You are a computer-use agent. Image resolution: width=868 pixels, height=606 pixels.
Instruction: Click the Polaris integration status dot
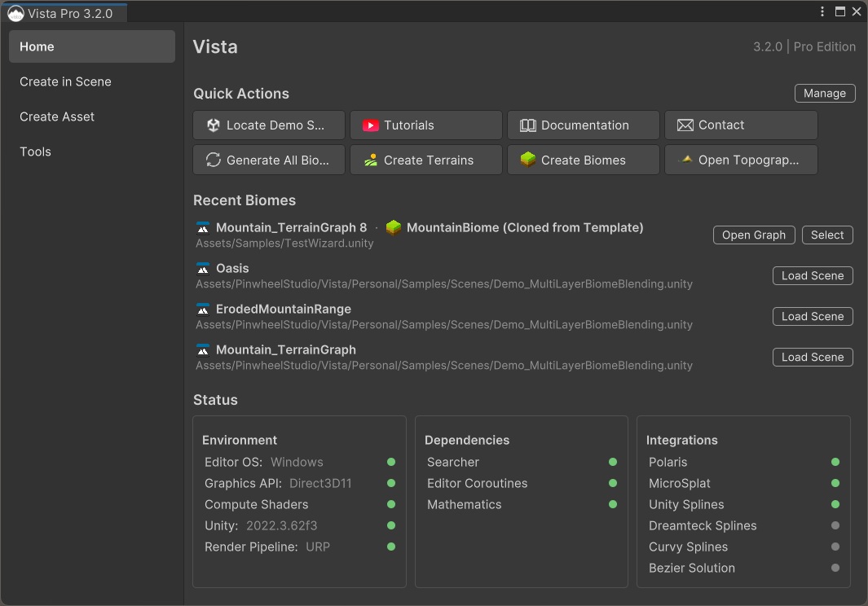835,462
